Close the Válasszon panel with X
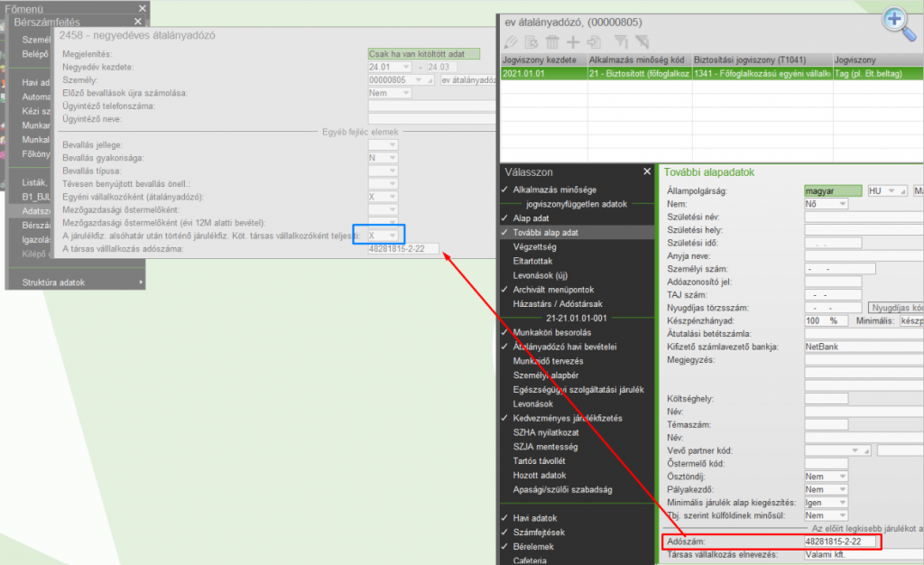The height and width of the screenshot is (565, 924). point(646,171)
